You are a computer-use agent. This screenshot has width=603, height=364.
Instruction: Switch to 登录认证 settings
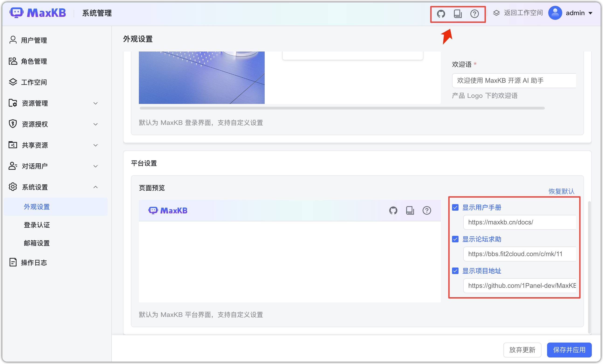[37, 225]
